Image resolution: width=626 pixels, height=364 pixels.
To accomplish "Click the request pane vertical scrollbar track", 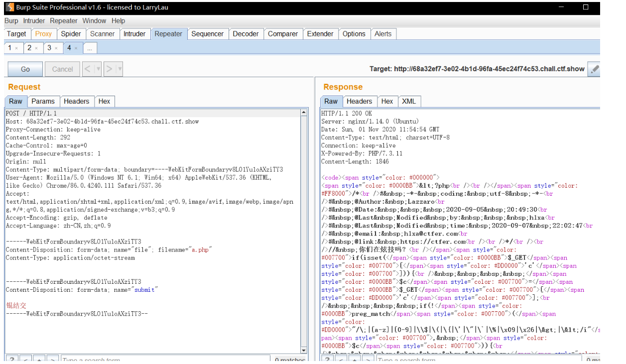I will 304,232.
